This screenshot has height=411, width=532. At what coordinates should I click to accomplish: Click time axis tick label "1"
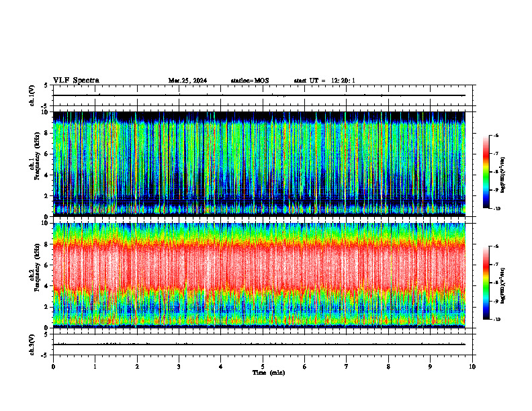point(95,367)
